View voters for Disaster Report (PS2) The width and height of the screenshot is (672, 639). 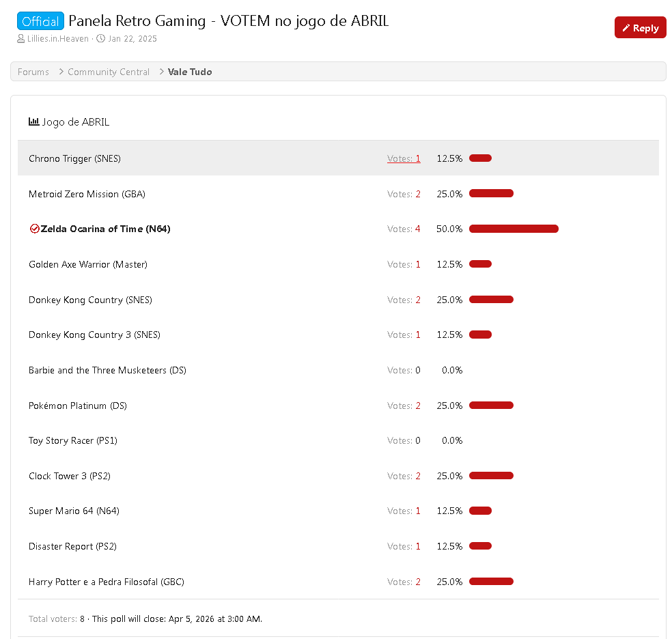404,546
